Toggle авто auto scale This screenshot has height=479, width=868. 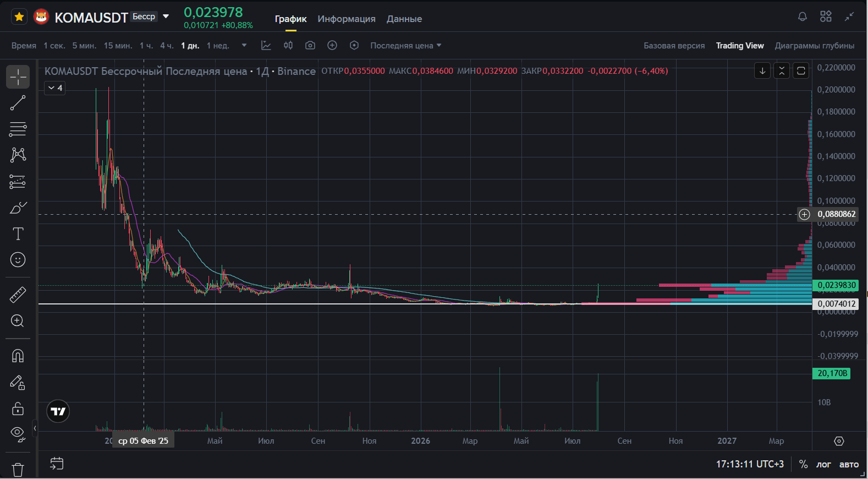tap(849, 464)
